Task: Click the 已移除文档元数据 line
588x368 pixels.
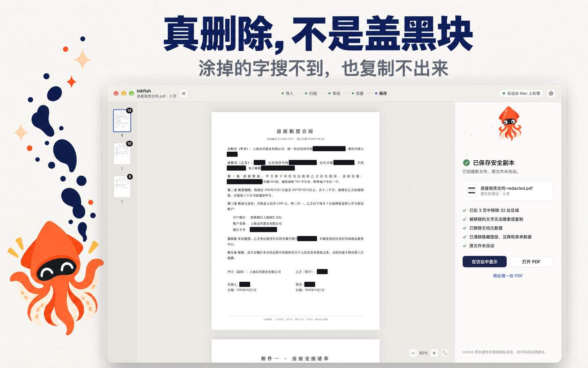Action: click(x=486, y=228)
